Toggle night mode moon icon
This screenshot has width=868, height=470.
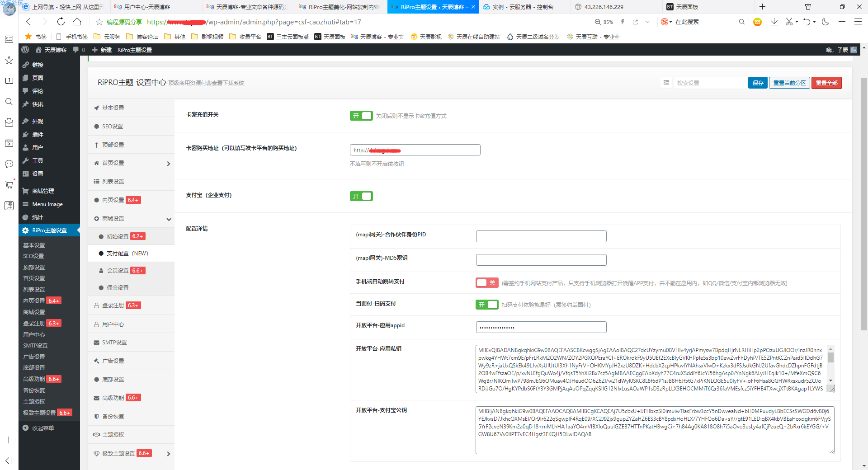pos(826,22)
